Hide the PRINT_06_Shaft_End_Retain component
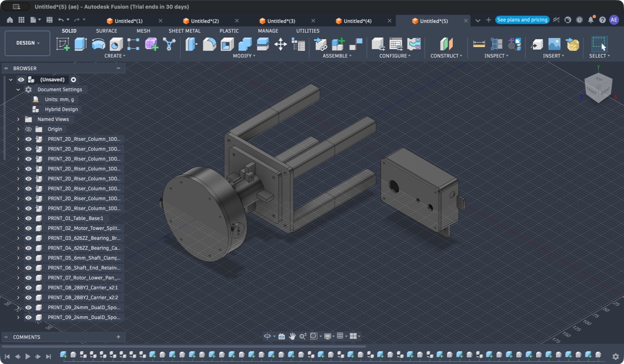Image resolution: width=624 pixels, height=364 pixels. click(x=28, y=268)
